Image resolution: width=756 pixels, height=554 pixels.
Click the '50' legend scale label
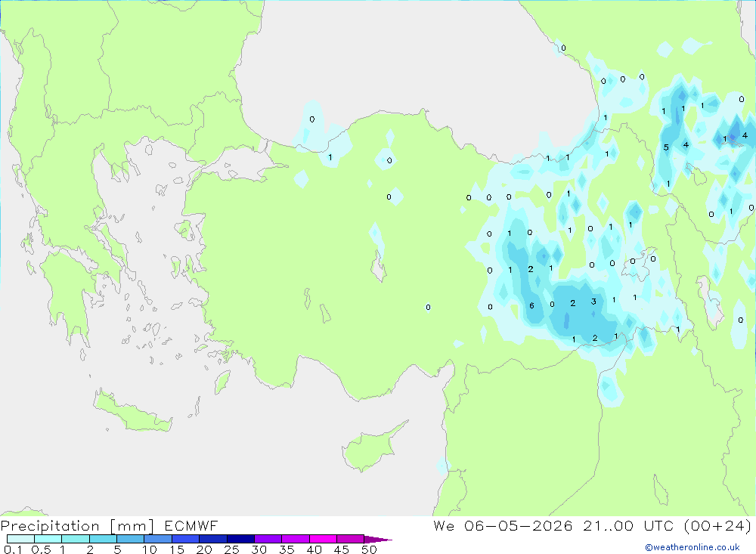pyautogui.click(x=369, y=549)
